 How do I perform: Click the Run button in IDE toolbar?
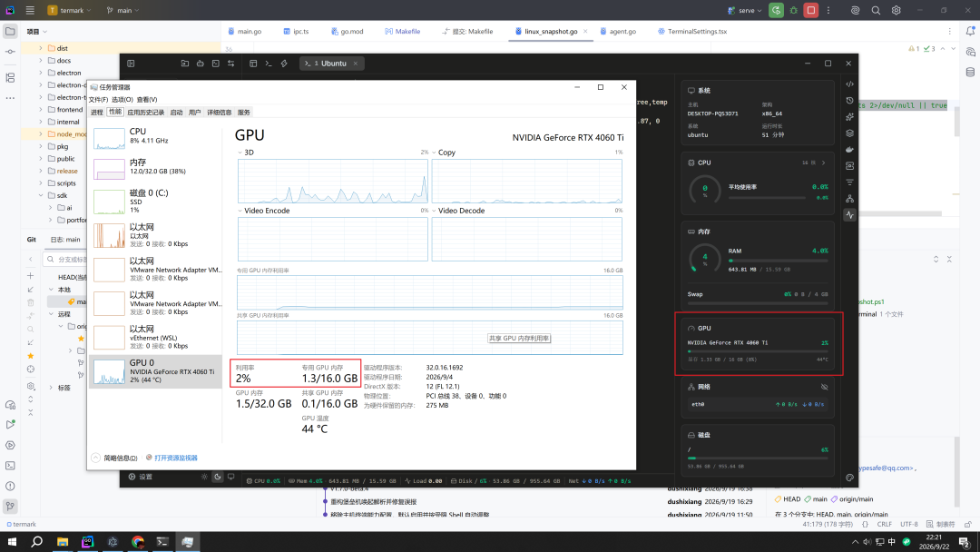pyautogui.click(x=776, y=10)
